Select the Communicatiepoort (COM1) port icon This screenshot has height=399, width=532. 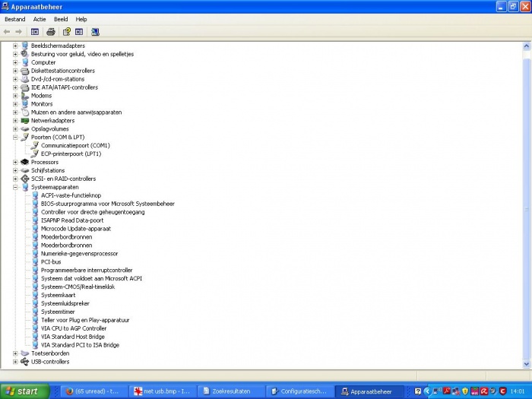35,146
